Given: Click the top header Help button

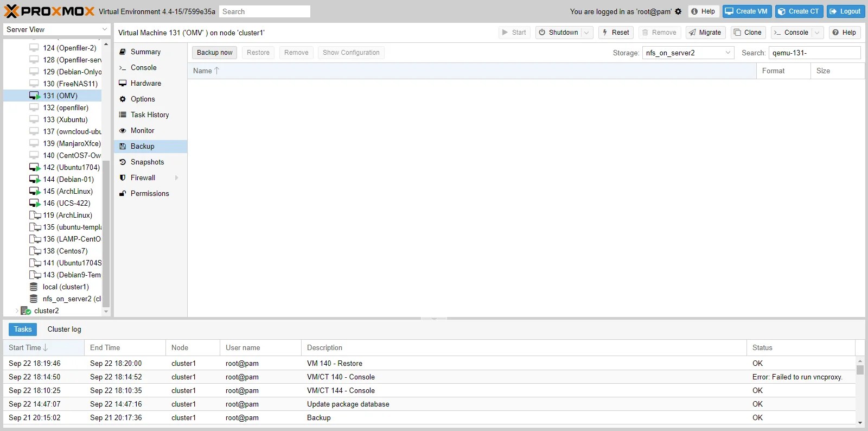Looking at the screenshot, I should click(x=704, y=11).
